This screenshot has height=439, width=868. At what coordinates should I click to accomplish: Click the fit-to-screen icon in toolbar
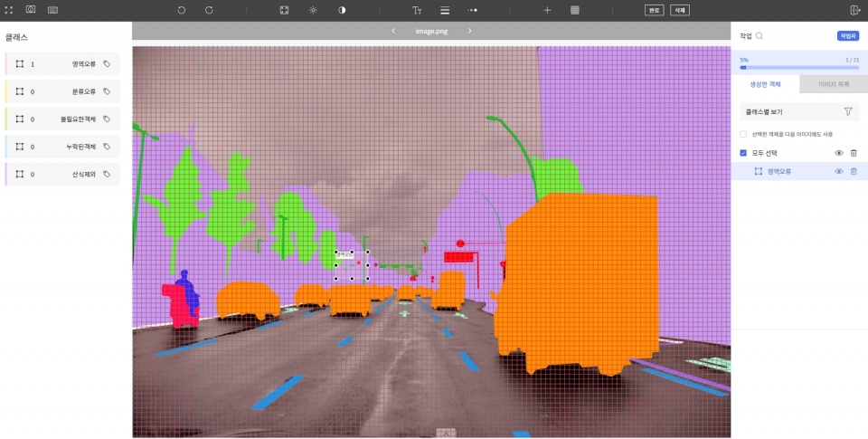(284, 10)
